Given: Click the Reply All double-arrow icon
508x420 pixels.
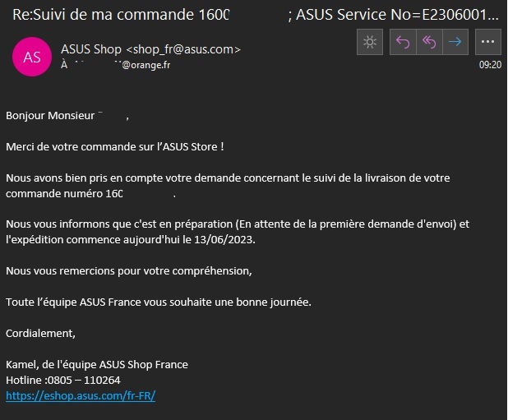Looking at the screenshot, I should [x=428, y=43].
